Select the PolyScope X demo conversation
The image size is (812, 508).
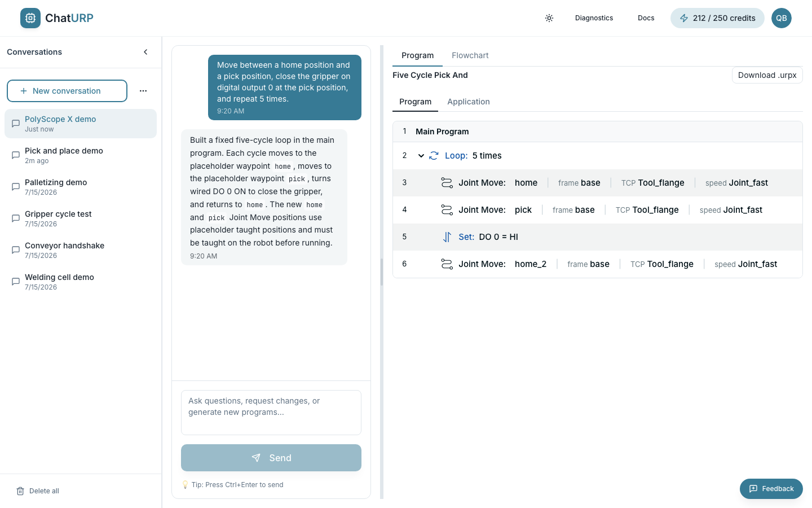tap(81, 124)
